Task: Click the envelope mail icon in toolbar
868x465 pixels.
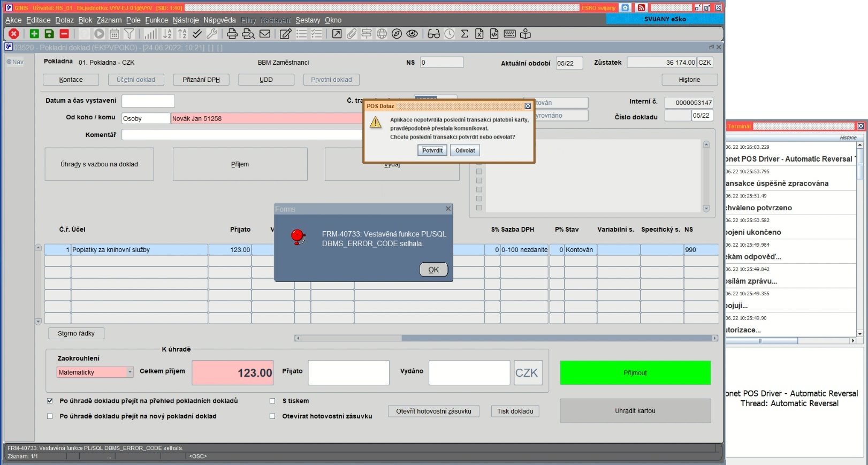Action: click(265, 34)
